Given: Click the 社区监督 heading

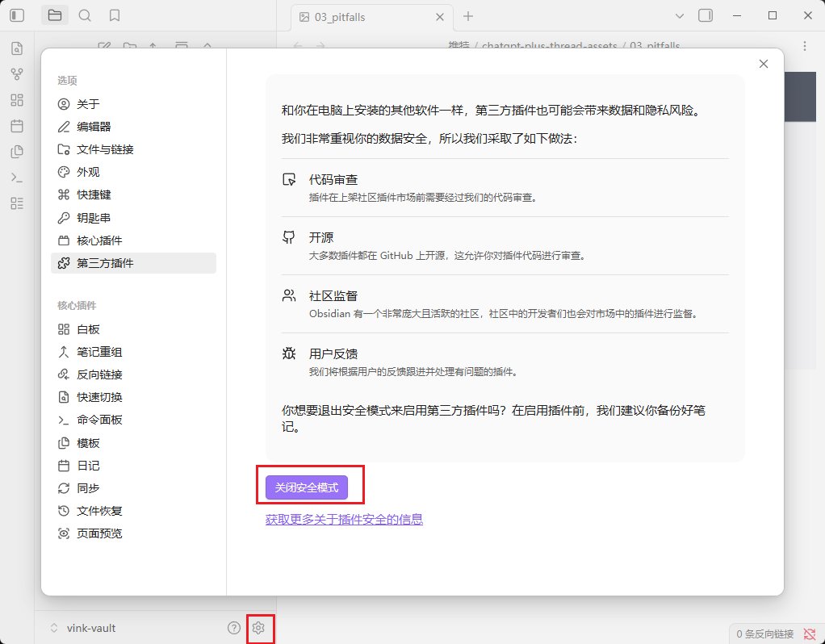Looking at the screenshot, I should (333, 296).
